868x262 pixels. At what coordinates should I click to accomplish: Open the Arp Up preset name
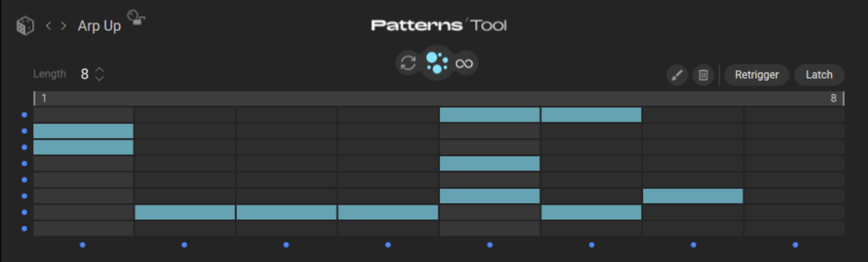click(x=100, y=26)
